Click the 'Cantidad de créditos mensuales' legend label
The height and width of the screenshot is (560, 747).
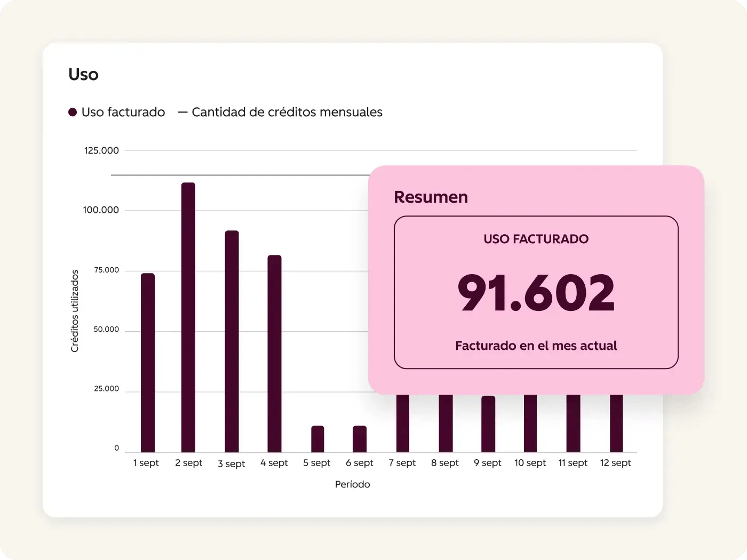click(287, 112)
